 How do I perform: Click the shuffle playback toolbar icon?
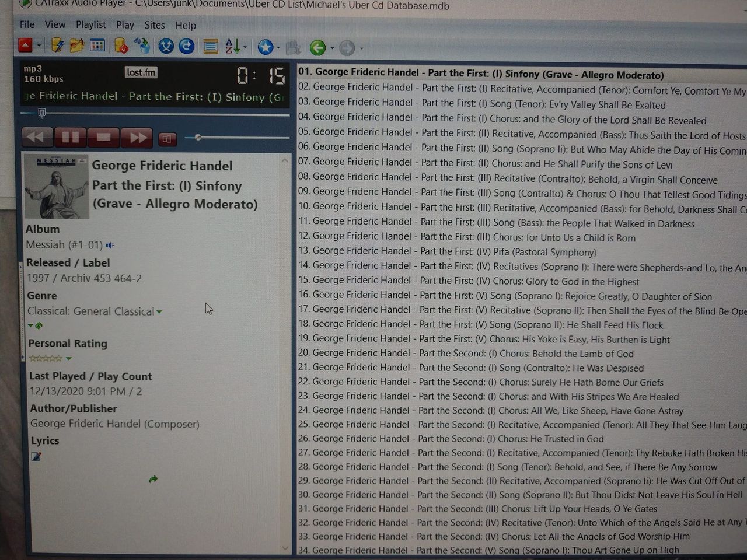(166, 47)
